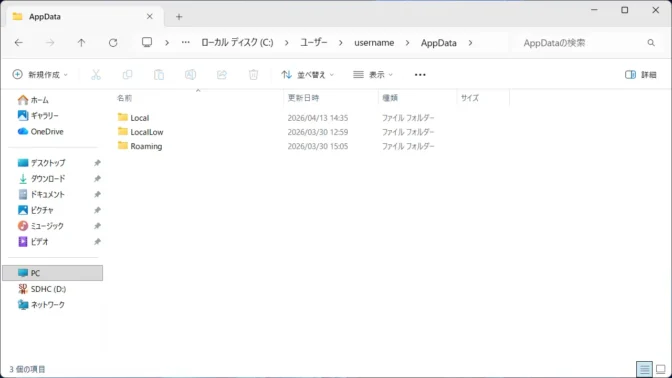
Task: Select the Roaming folder
Action: click(146, 146)
